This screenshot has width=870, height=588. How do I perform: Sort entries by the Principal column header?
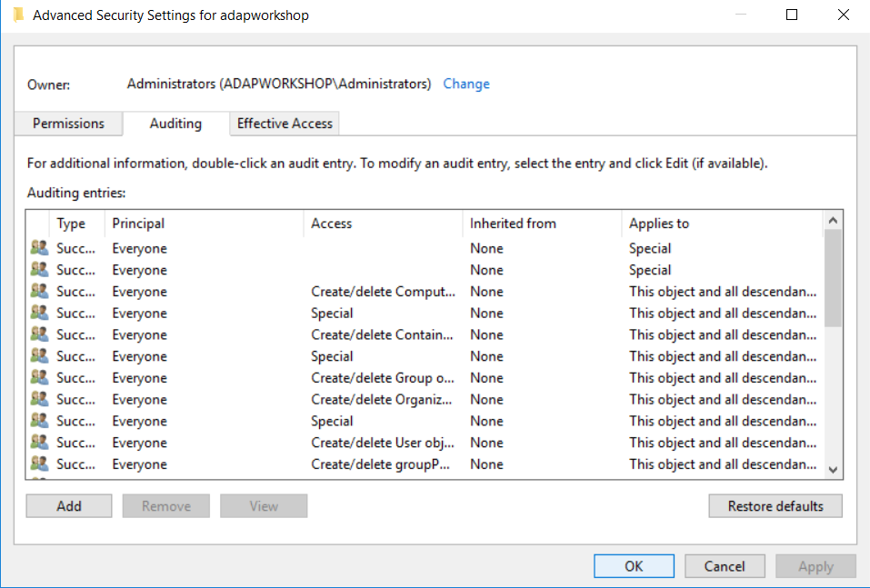coord(137,224)
